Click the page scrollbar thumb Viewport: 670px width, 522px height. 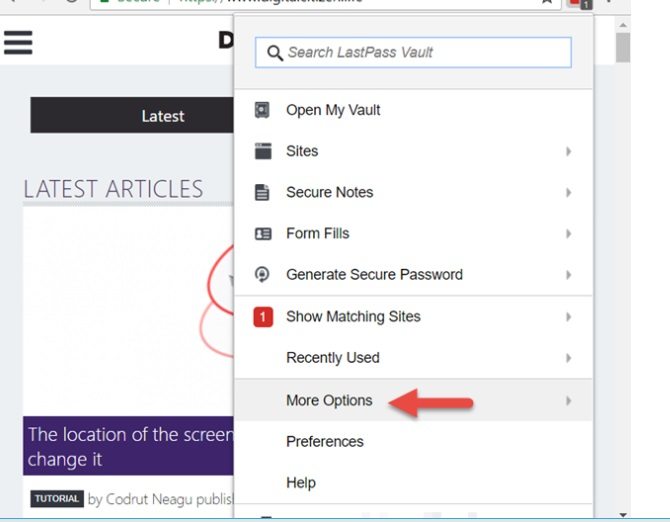click(x=623, y=47)
